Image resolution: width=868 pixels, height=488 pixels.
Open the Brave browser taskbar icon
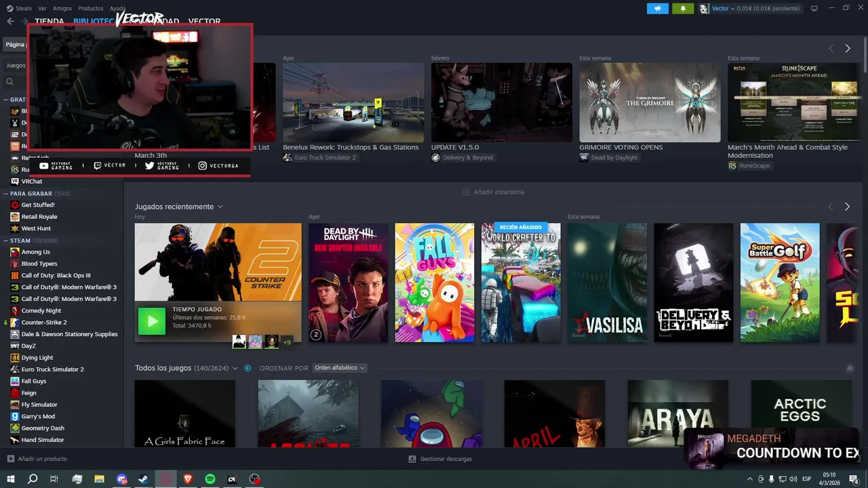(x=188, y=479)
